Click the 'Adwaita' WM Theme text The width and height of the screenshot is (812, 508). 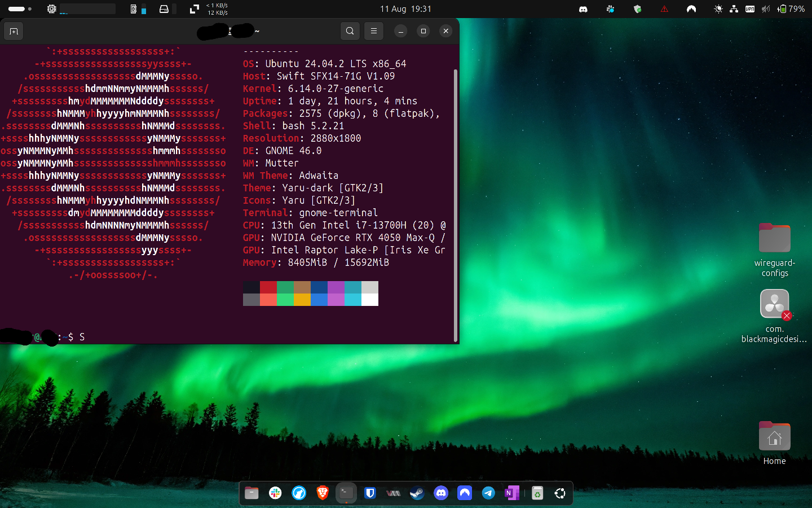(x=319, y=176)
